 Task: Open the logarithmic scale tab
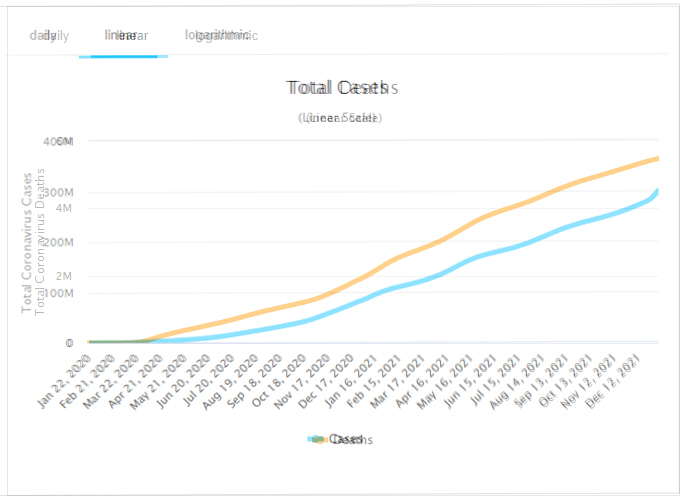click(220, 35)
